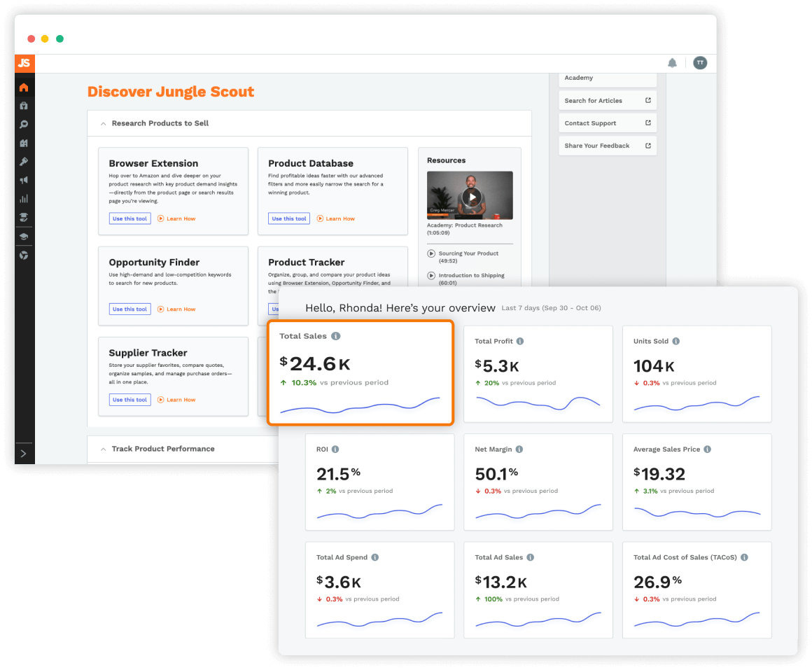Open the notifications bell icon
Screen dimensions: 812x670
click(672, 63)
